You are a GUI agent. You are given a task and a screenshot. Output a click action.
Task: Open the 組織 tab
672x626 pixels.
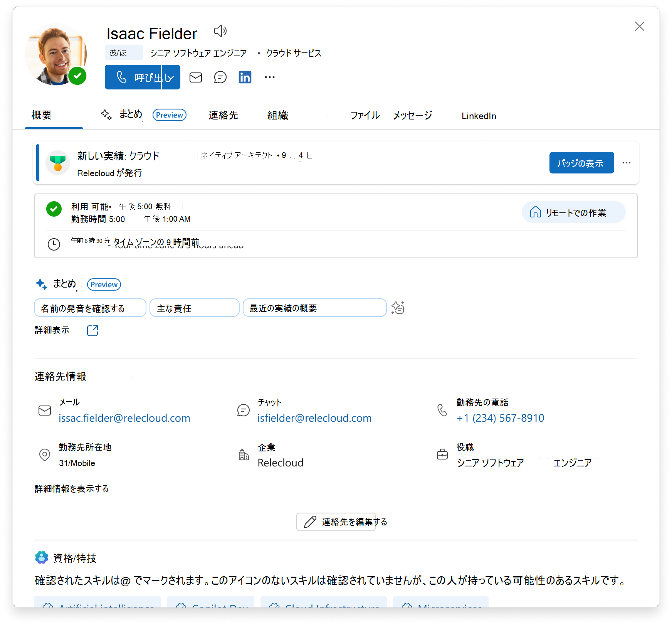click(278, 115)
